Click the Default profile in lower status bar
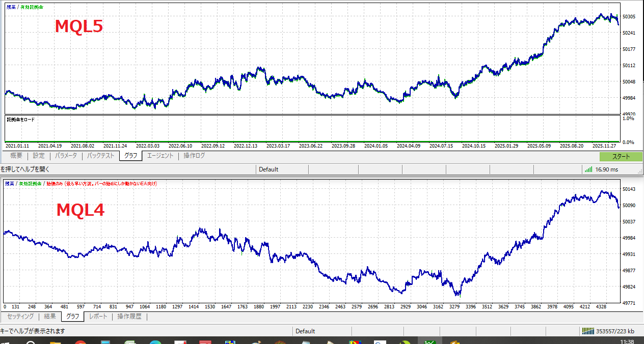Viewport: 644px width, 344px height. [x=305, y=331]
